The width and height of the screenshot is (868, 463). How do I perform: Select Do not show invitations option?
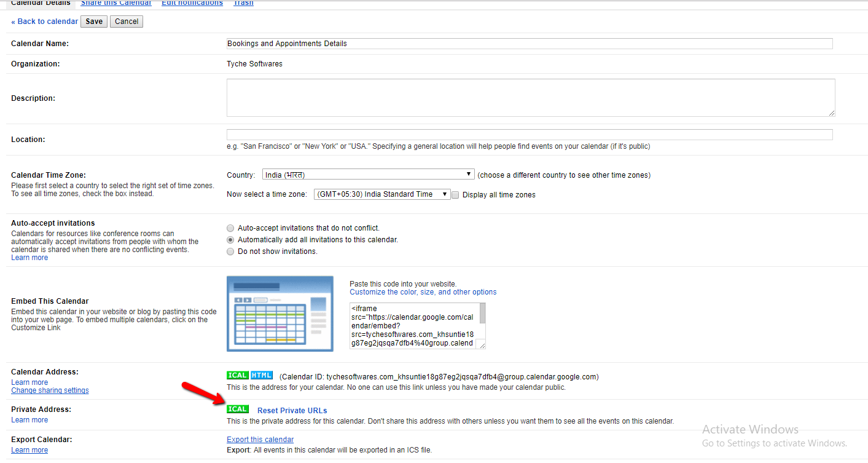click(x=230, y=251)
